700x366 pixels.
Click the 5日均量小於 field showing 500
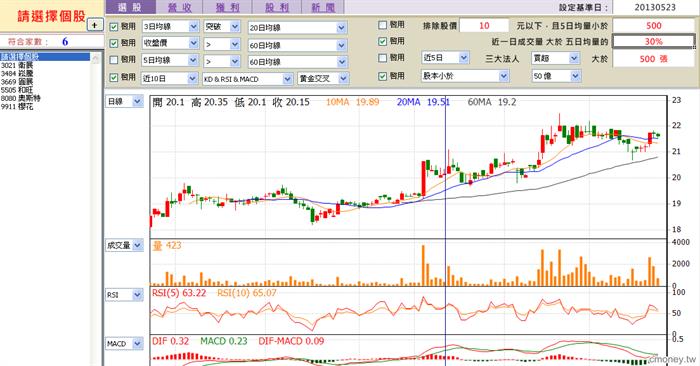[x=654, y=25]
